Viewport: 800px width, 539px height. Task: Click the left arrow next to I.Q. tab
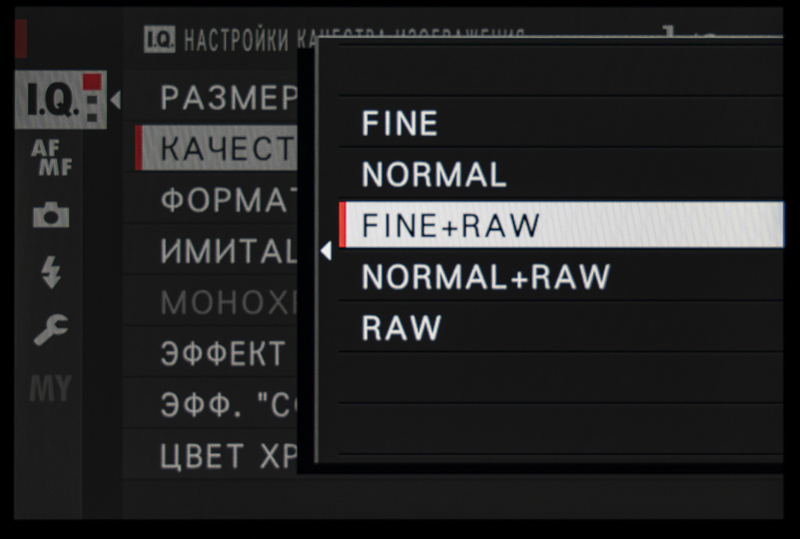(115, 100)
